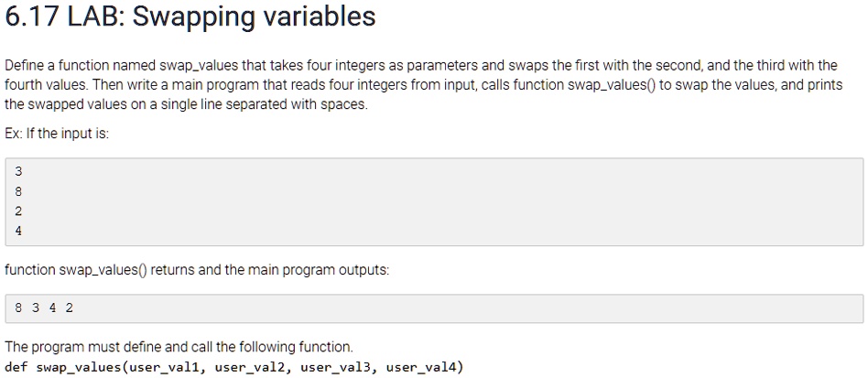The height and width of the screenshot is (378, 868).
Task: Click the 'Ex: If the input is:' text
Action: click(57, 134)
